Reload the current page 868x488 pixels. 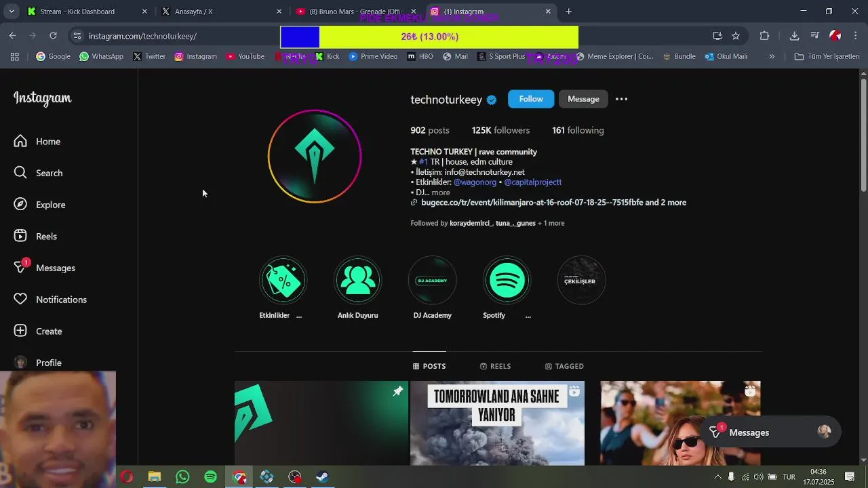coord(53,36)
